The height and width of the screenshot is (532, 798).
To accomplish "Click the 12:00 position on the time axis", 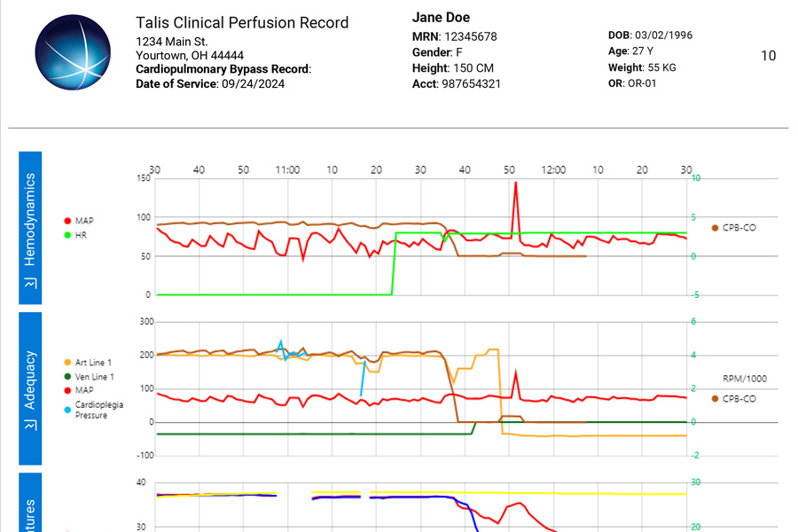I will pos(552,169).
